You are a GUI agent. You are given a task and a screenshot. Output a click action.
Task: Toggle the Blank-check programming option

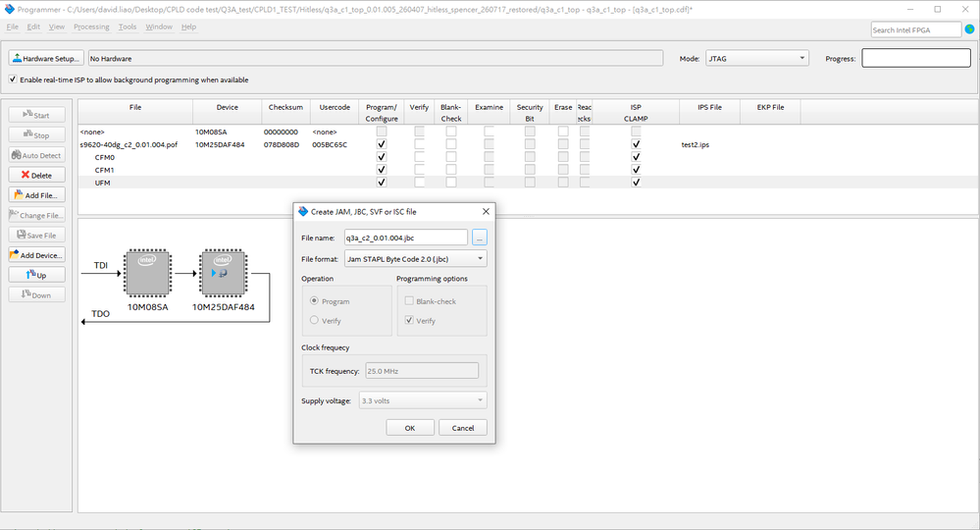(409, 300)
